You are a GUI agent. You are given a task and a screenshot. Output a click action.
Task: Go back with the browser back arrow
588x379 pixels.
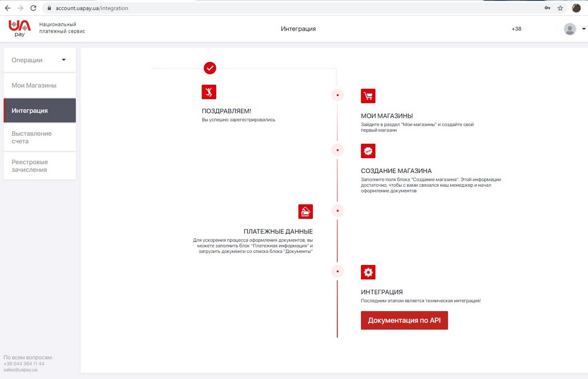[7, 8]
